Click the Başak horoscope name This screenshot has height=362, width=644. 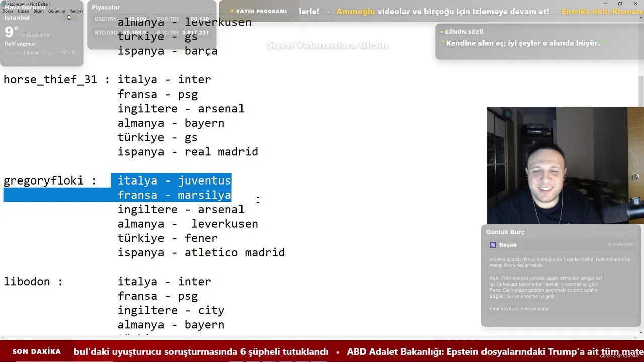click(508, 245)
